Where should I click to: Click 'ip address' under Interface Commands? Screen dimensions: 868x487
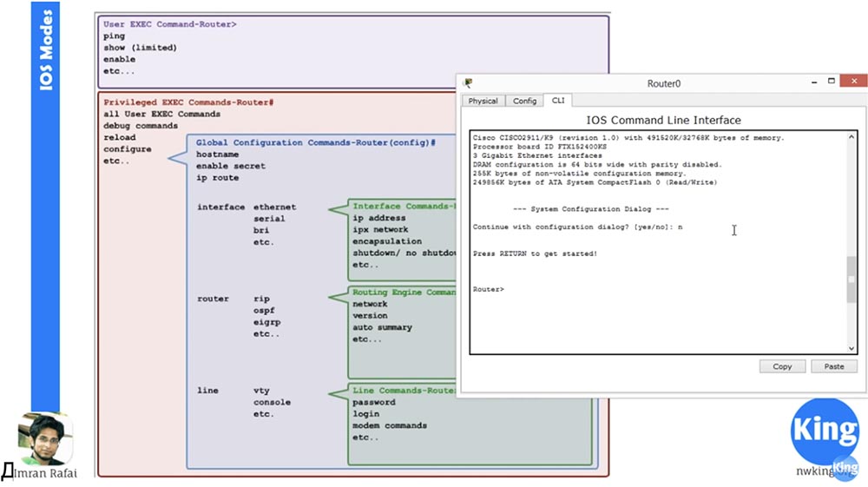click(x=379, y=218)
